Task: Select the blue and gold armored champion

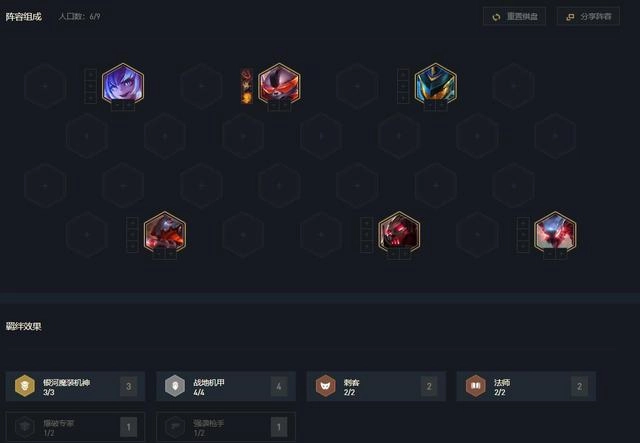Action: click(x=436, y=84)
